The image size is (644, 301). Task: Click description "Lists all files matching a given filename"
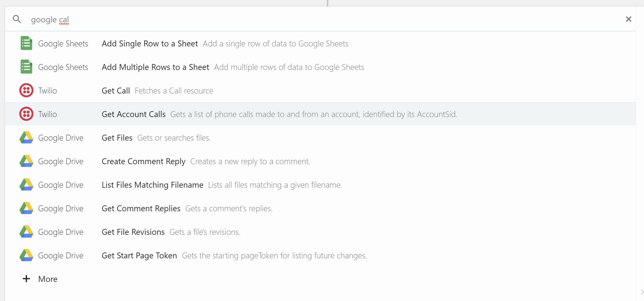tap(274, 185)
